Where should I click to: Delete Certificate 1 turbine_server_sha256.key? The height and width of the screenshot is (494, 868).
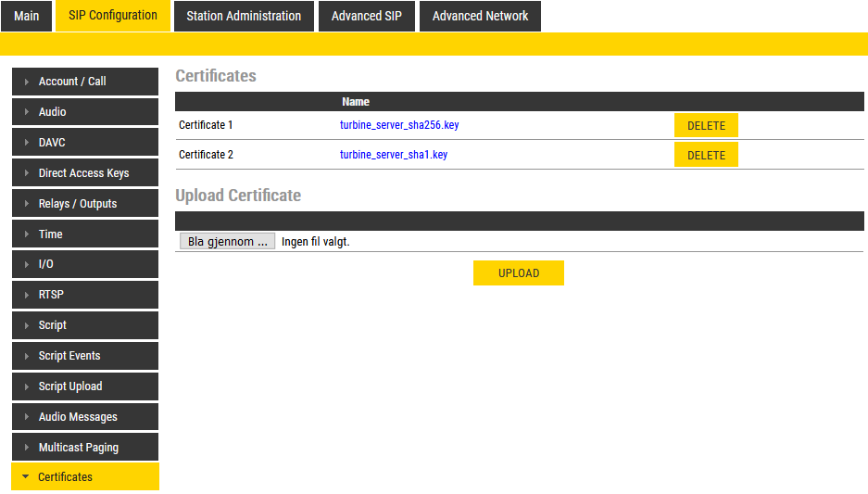pos(706,125)
